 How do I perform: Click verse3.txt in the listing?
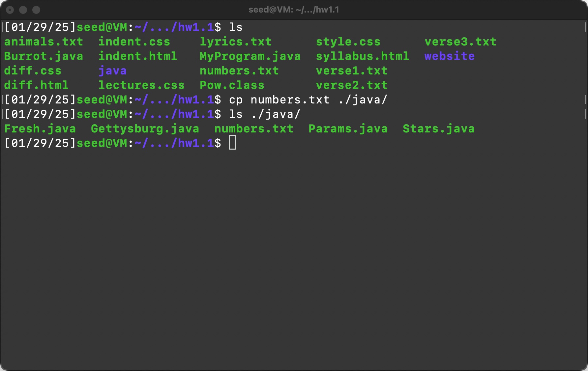pyautogui.click(x=460, y=42)
